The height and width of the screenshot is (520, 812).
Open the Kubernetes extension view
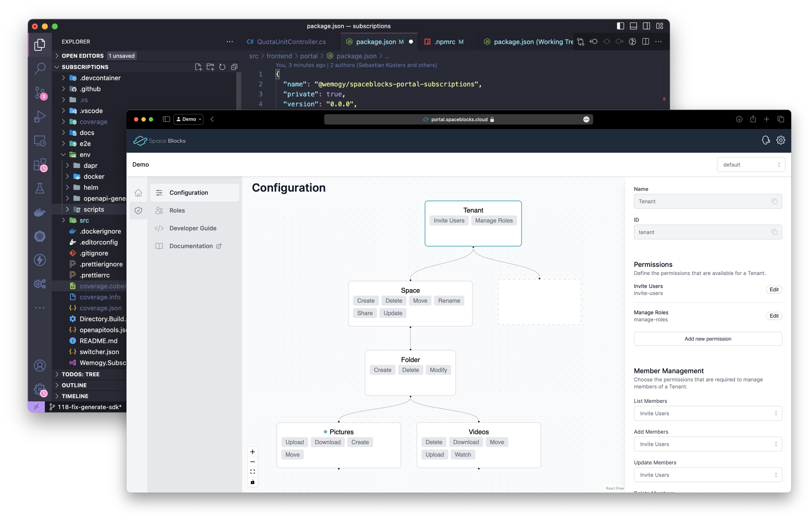pos(40,236)
